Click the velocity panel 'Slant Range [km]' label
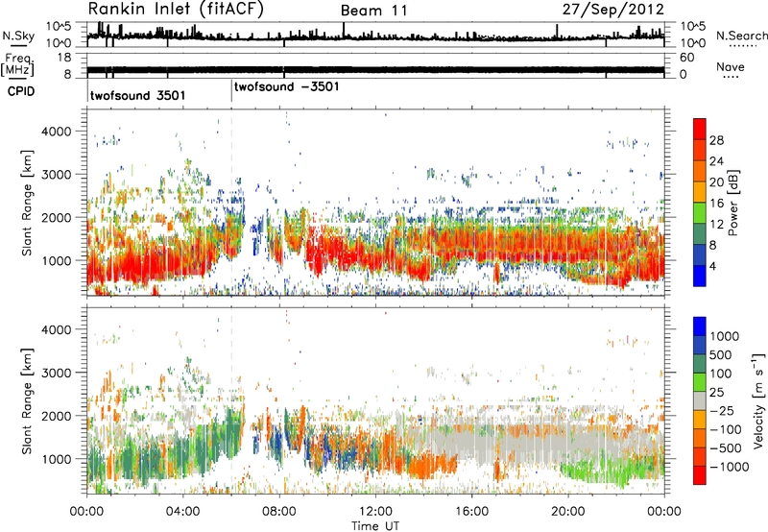 [27, 401]
